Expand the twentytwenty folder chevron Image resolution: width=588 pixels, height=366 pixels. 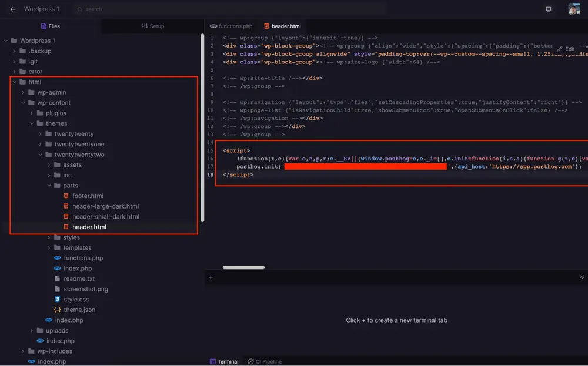point(40,134)
